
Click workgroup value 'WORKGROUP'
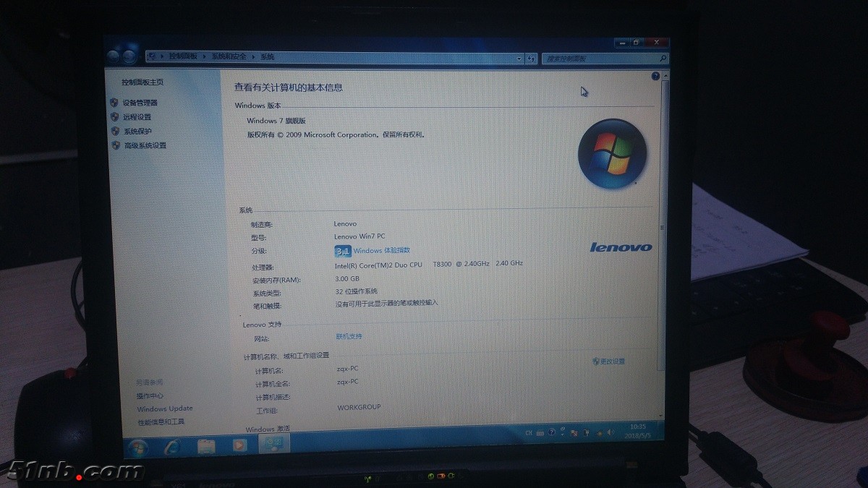(359, 407)
